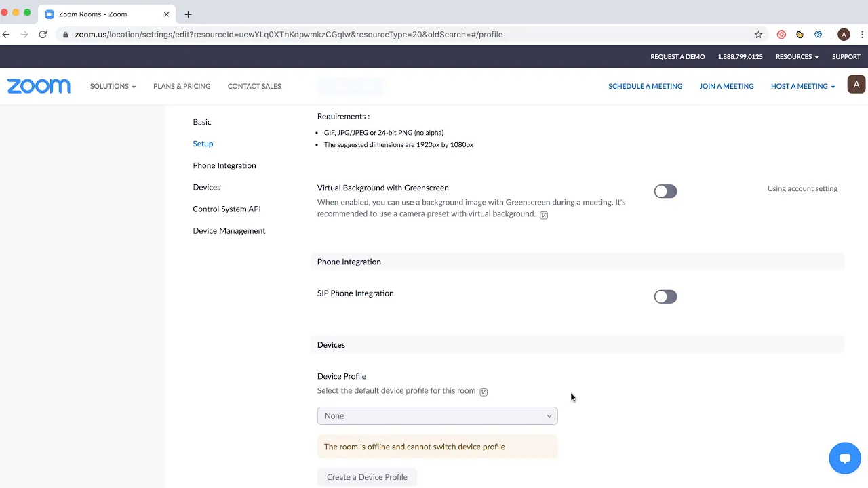Open Control System API section
868x488 pixels.
tap(226, 209)
